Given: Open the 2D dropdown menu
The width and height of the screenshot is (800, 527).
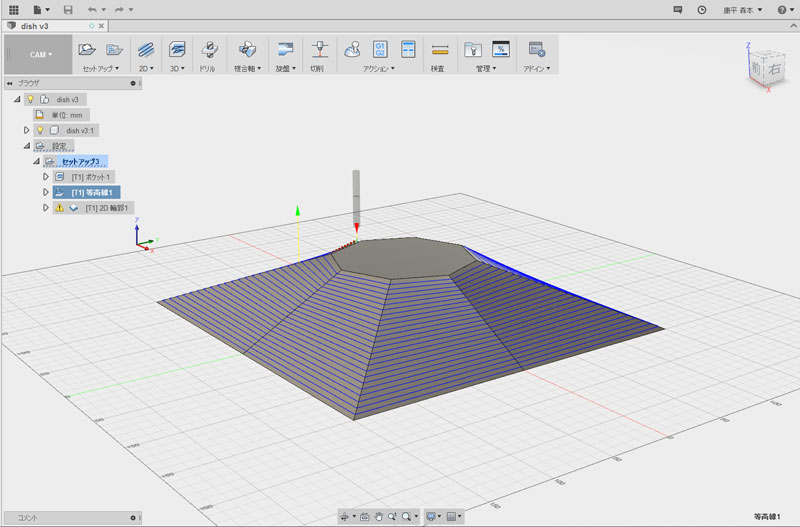Looking at the screenshot, I should (146, 68).
